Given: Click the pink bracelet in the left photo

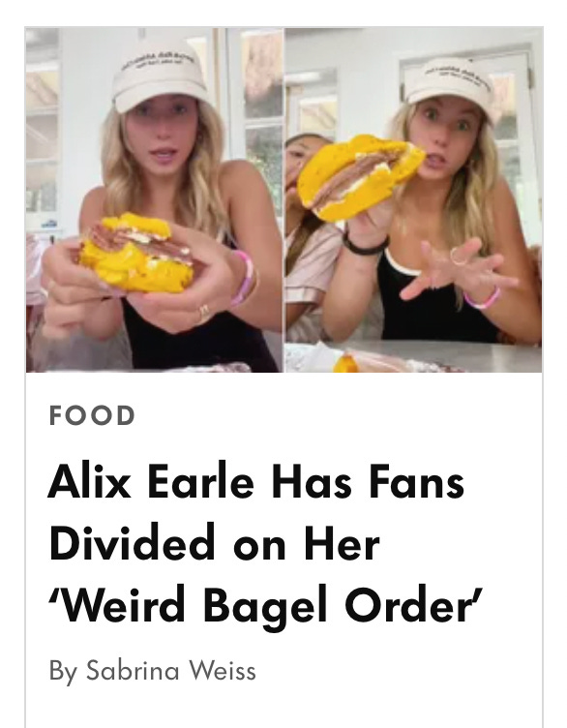Looking at the screenshot, I should tap(243, 279).
